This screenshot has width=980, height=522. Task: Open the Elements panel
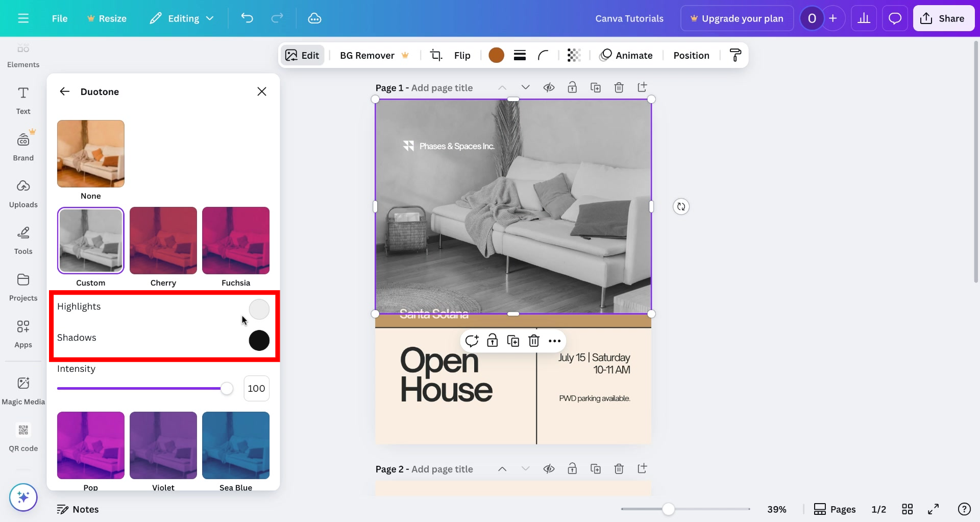click(x=23, y=55)
